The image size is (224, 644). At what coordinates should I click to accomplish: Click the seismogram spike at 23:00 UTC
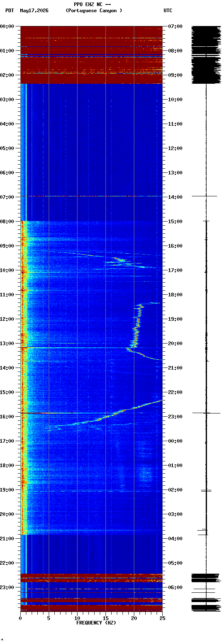coord(206,413)
